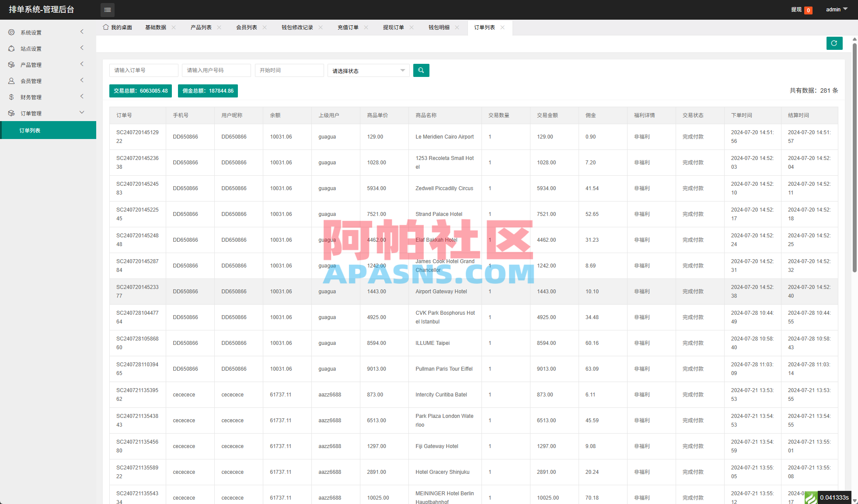Run search using the magnifier icon
This screenshot has width=858, height=504.
coord(421,70)
